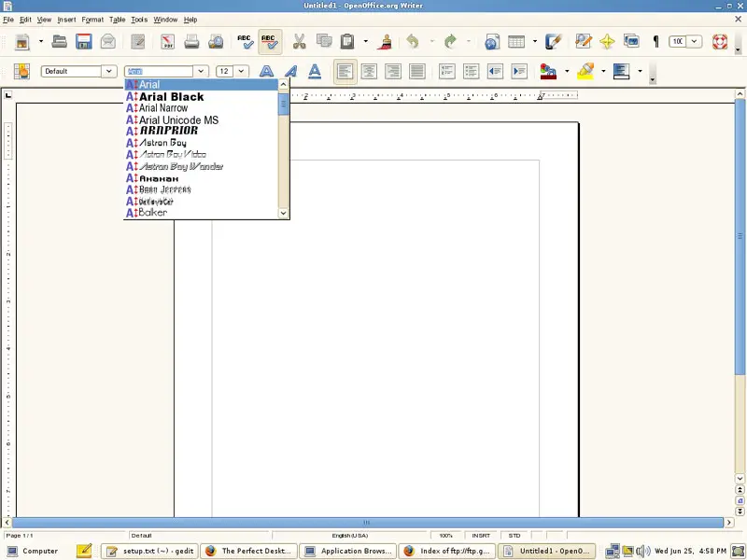Open the Font Size dropdown showing 12

pos(241,72)
